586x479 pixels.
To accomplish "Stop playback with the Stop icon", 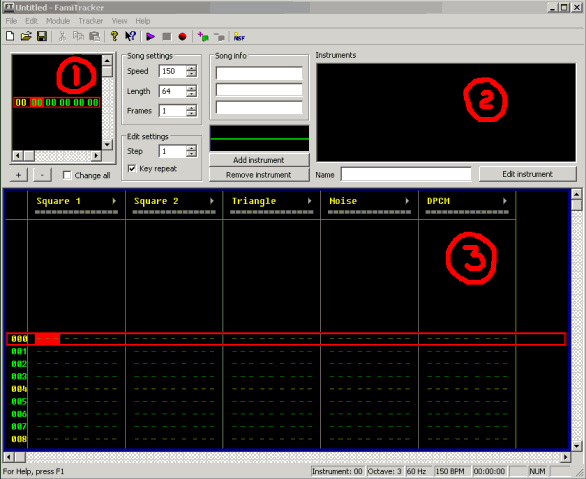I will click(x=167, y=37).
